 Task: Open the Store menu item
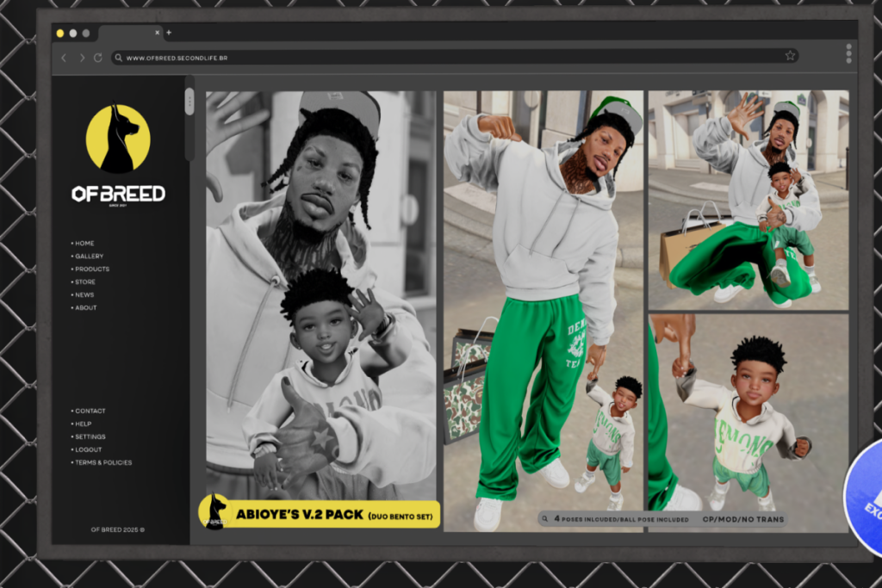(84, 282)
